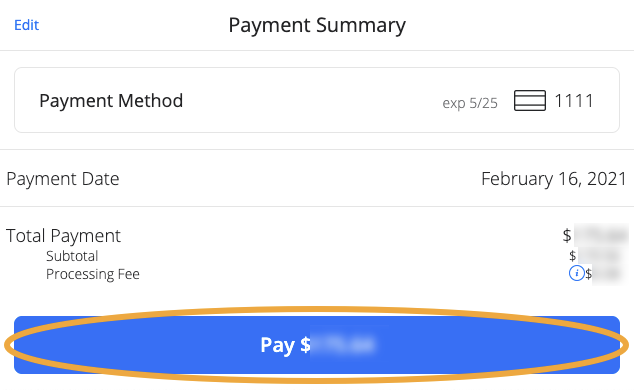Click the dollar sign beside Subtotal
This screenshot has width=634, height=390.
572,255
